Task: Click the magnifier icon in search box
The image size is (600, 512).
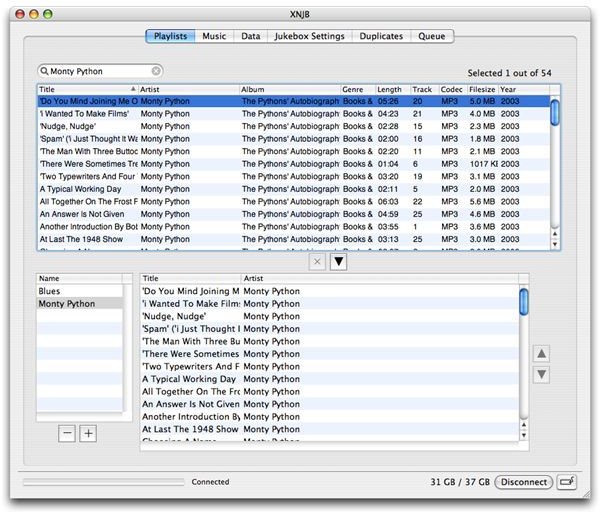Action: (44, 71)
